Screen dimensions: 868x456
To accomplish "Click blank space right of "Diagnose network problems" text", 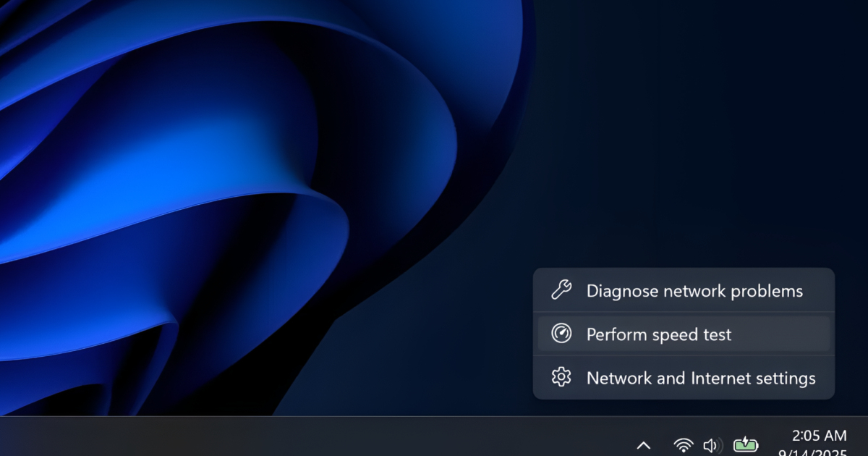I will (819, 291).
